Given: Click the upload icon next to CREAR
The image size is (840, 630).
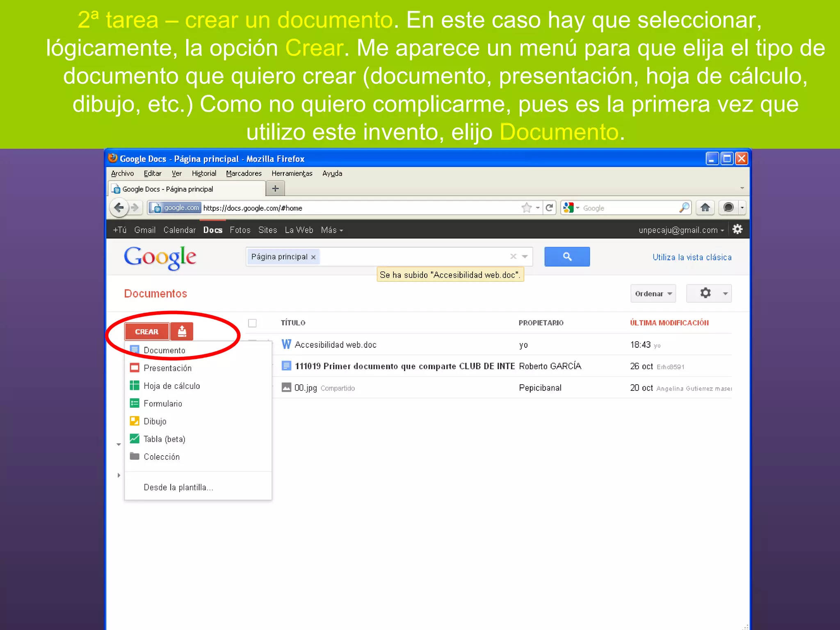Looking at the screenshot, I should coord(182,331).
